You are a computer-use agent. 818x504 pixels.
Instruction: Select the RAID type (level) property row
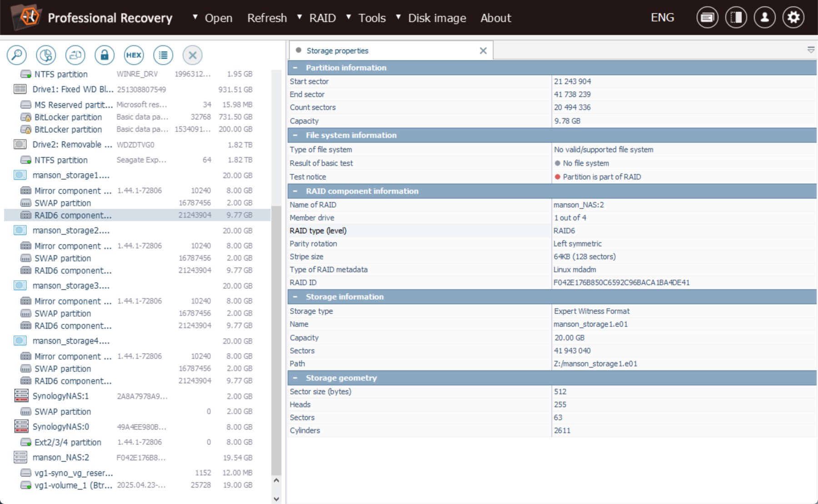(x=552, y=230)
